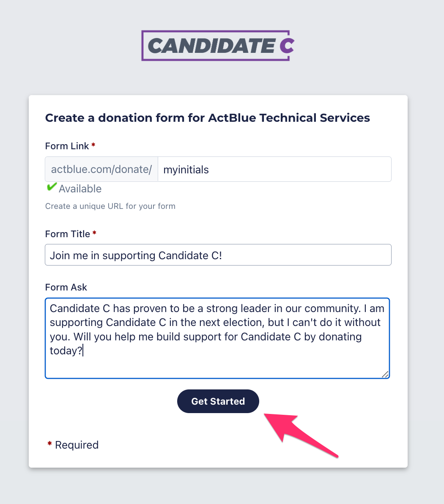The width and height of the screenshot is (444, 504).
Task: Click the Candidate C logo
Action: tap(217, 46)
